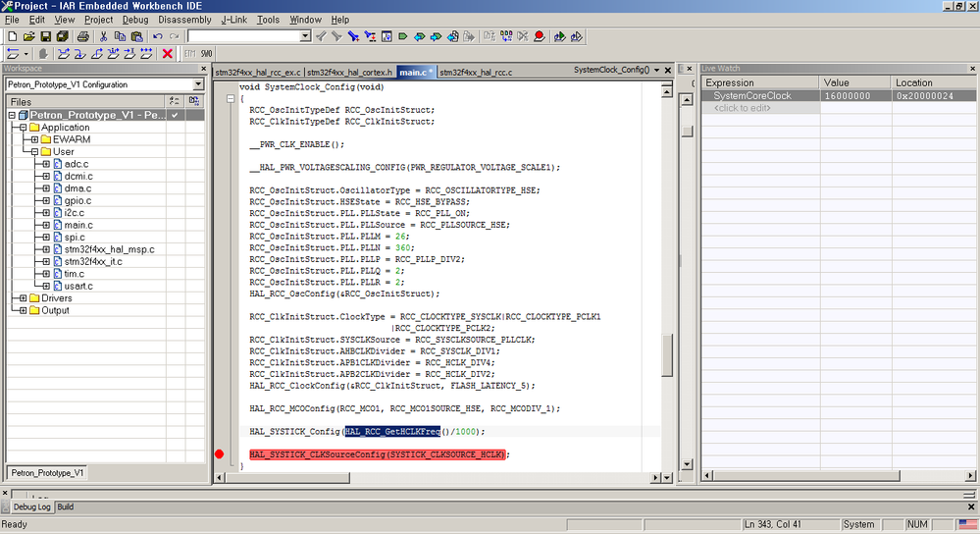Select the Debug Log tab
The height and width of the screenshot is (534, 980).
[x=31, y=507]
